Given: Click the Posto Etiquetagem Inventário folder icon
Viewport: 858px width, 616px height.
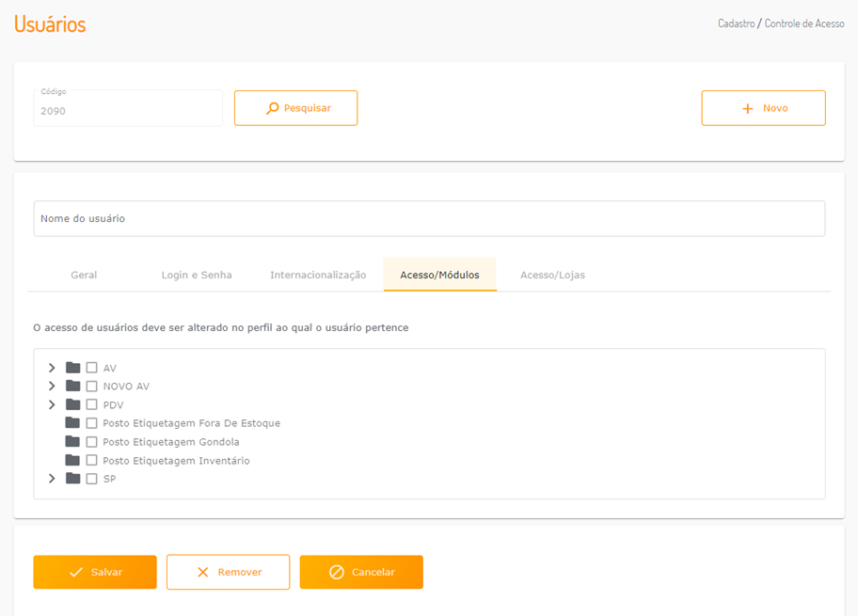Looking at the screenshot, I should point(72,461).
